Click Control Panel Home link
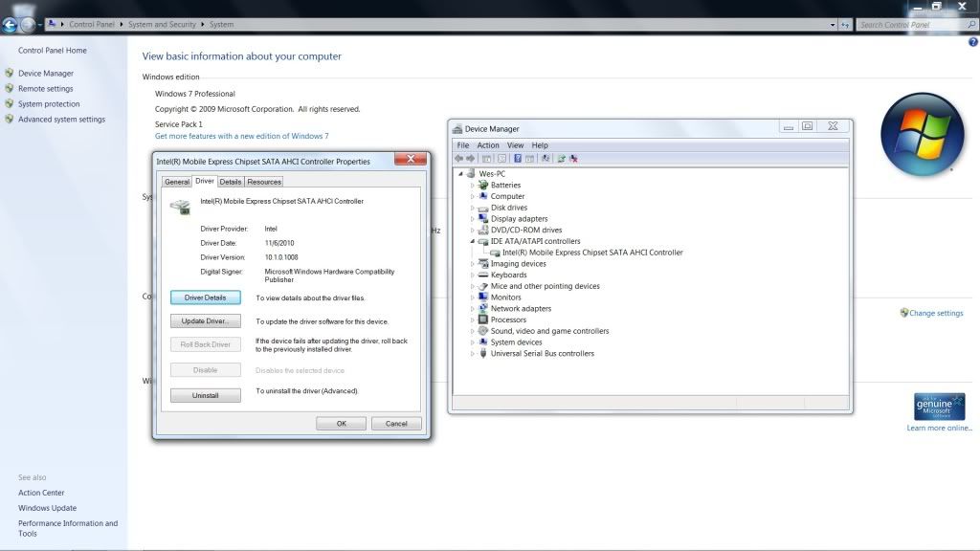Image resolution: width=980 pixels, height=551 pixels. (x=53, y=51)
